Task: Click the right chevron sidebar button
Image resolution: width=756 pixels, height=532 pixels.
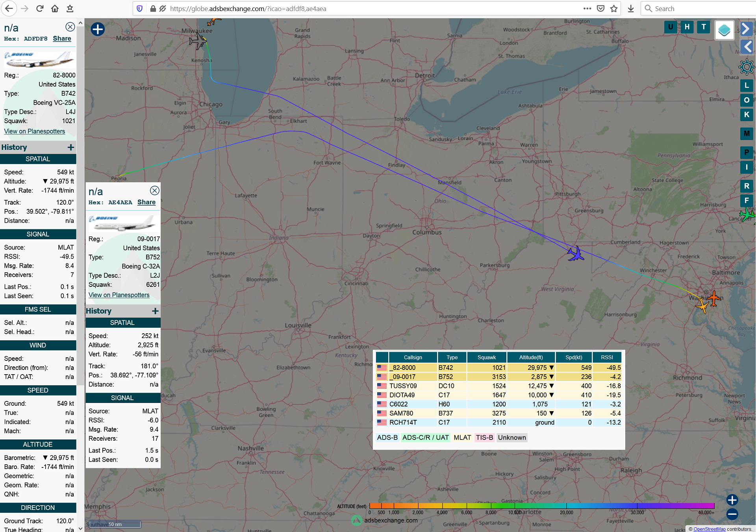Action: pos(747,28)
